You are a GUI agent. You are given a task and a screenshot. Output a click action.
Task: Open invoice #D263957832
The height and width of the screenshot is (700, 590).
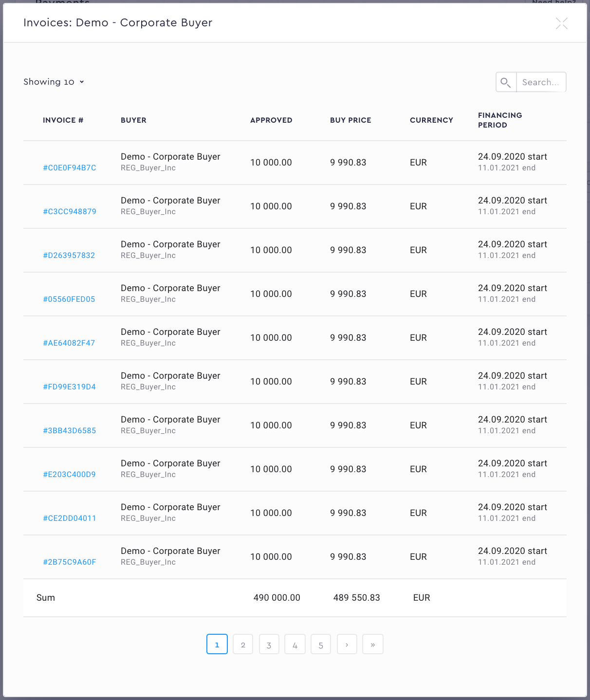tap(69, 256)
